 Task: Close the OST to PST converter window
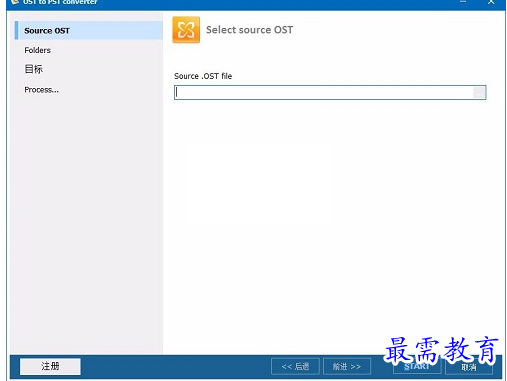click(491, 2)
